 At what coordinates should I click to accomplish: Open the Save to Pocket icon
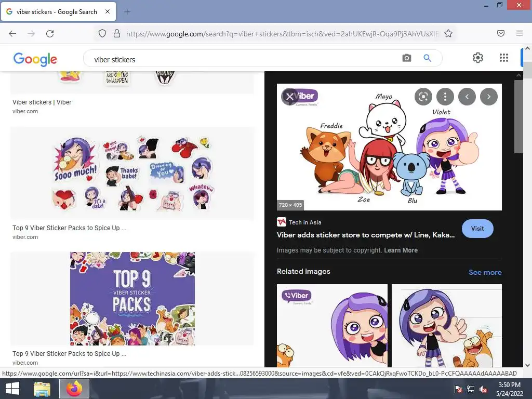coord(501,33)
